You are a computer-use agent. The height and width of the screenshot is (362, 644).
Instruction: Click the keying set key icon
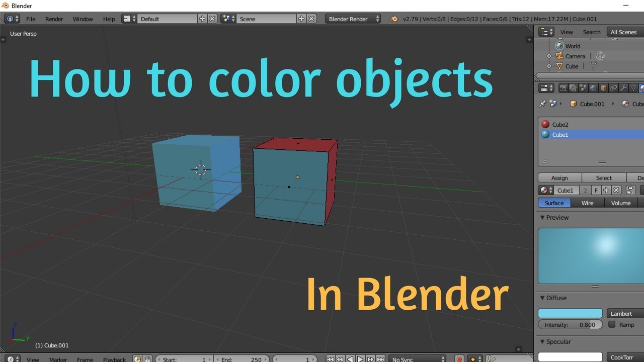point(490,359)
